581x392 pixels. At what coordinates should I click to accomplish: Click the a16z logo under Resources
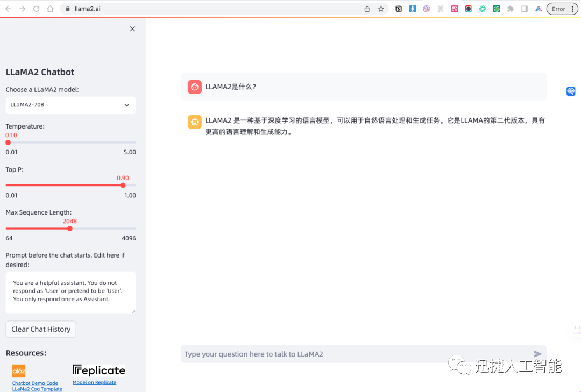click(x=19, y=371)
